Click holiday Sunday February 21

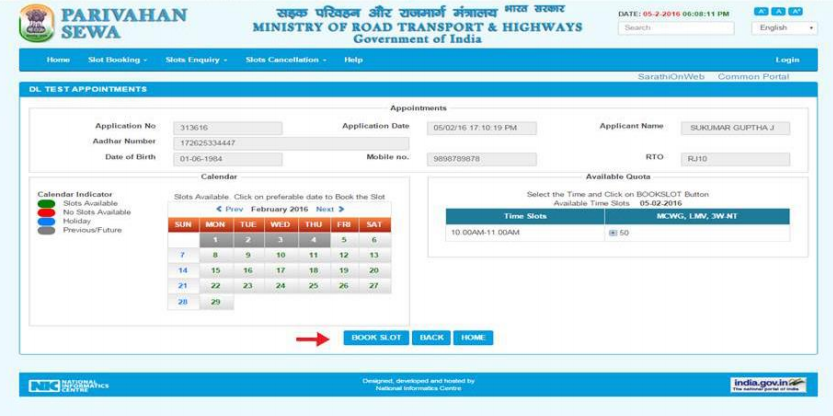coord(183,286)
